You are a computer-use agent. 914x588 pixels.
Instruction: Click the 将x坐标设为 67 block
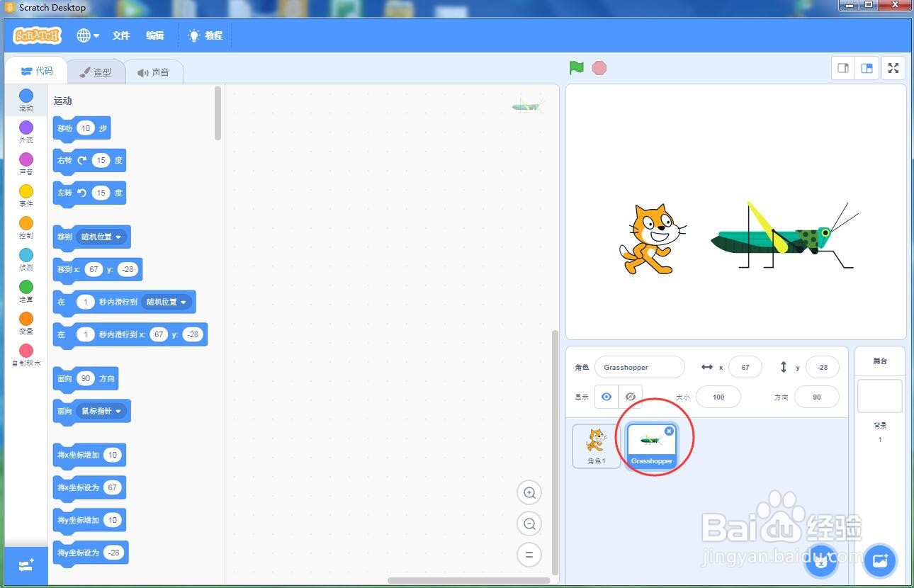click(x=89, y=487)
